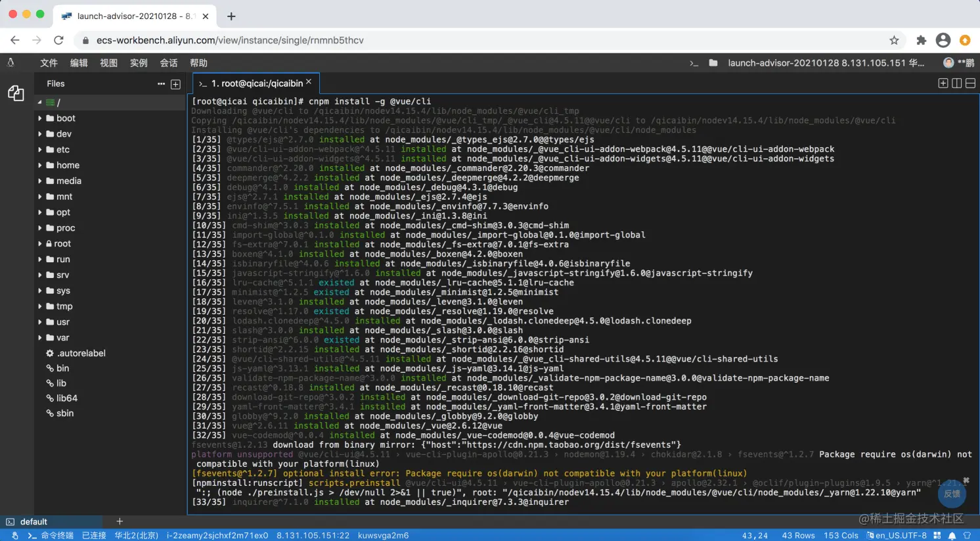Expand the home folder
This screenshot has width=980, height=541.
click(40, 165)
